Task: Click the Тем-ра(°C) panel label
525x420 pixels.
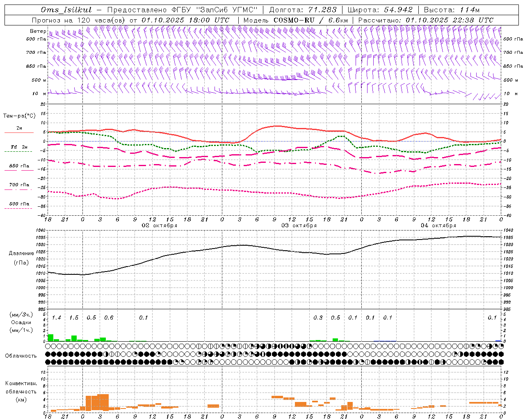Action: [x=19, y=116]
